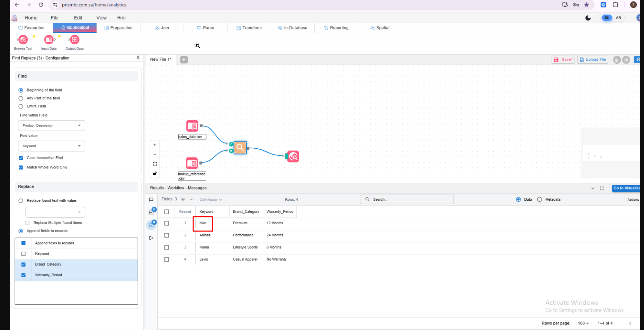Switch results view to Metadata

539,199
